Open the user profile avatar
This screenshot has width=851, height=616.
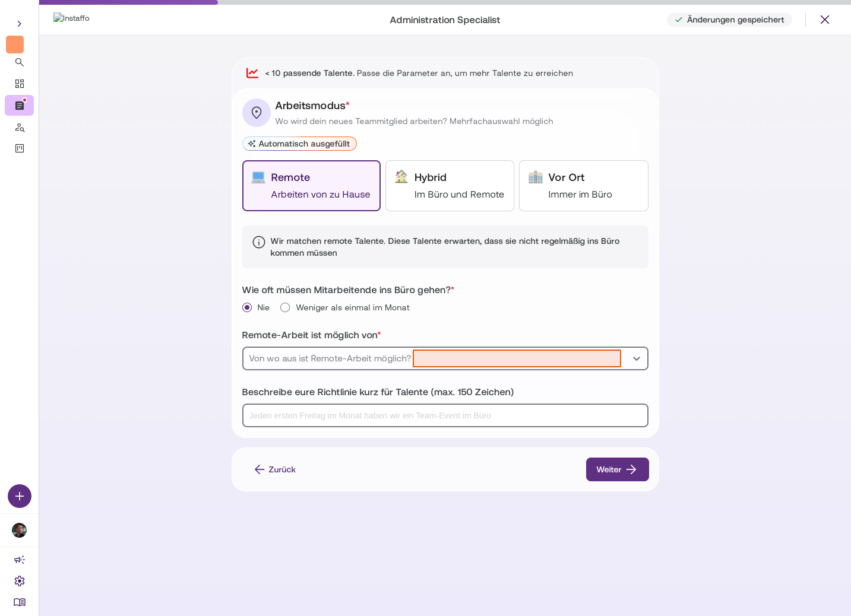20,530
